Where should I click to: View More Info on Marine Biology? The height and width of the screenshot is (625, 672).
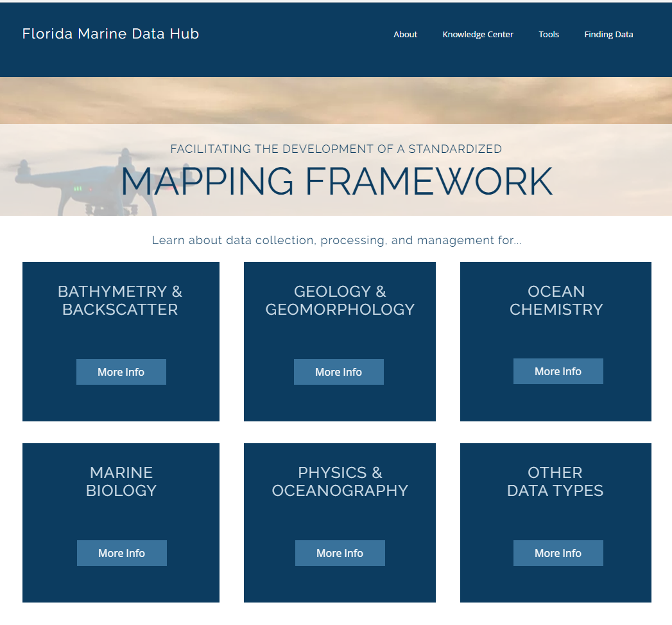click(122, 553)
